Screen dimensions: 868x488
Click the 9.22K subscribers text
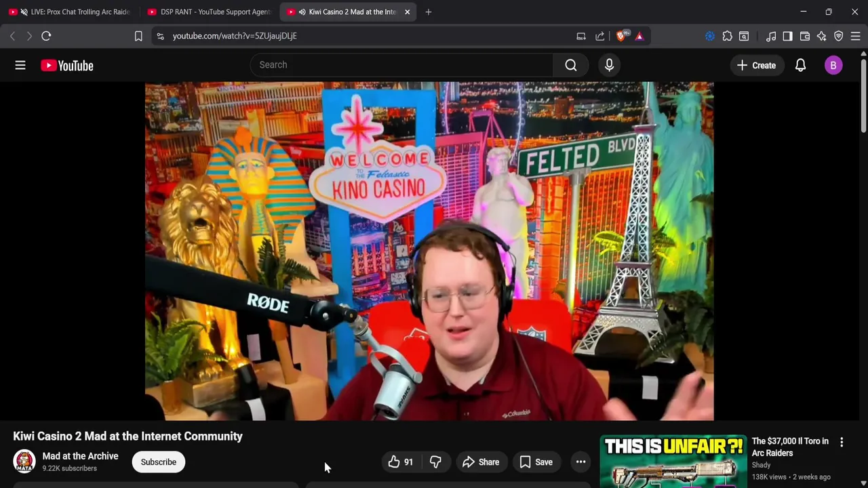69,468
